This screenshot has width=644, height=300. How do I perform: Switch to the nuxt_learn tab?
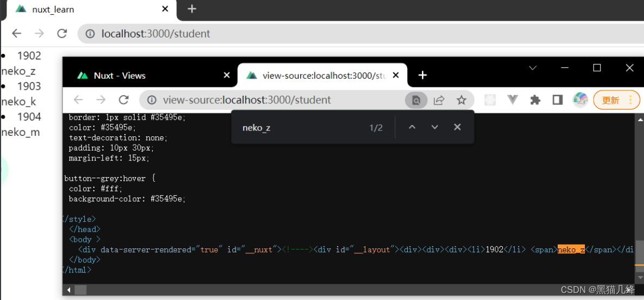[x=92, y=9]
